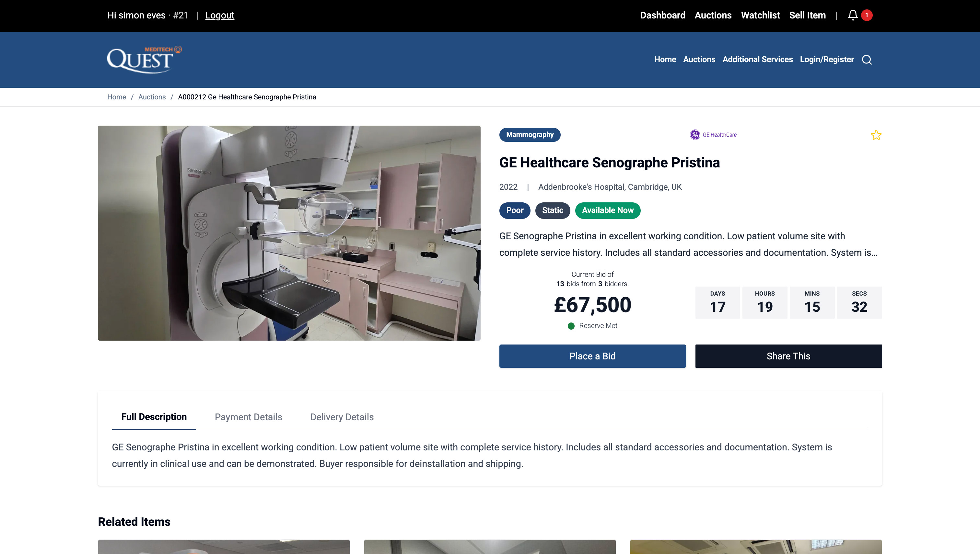Select the Full Description tab
This screenshot has width=980, height=554.
(x=154, y=417)
